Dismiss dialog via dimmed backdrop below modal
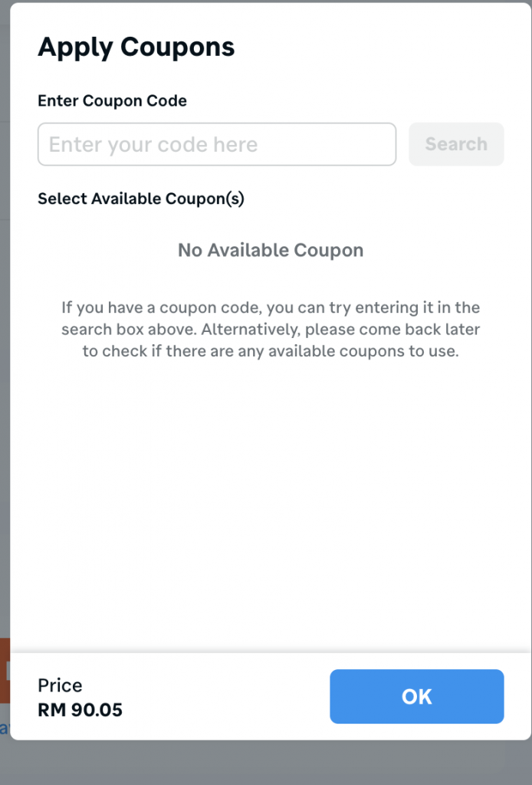The width and height of the screenshot is (532, 785). (266, 763)
